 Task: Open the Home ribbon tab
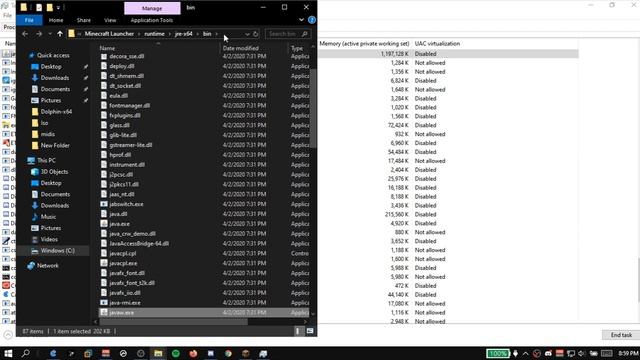point(56,20)
